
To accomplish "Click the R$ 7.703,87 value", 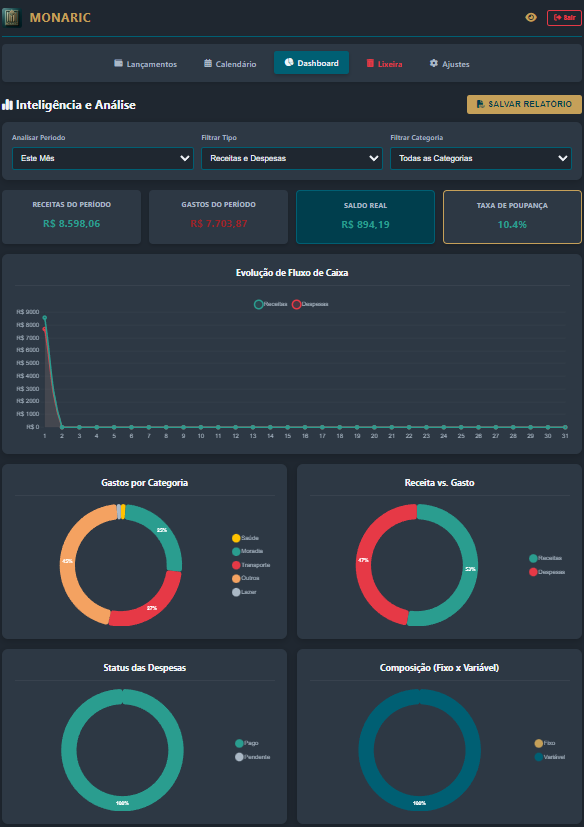I will (219, 224).
